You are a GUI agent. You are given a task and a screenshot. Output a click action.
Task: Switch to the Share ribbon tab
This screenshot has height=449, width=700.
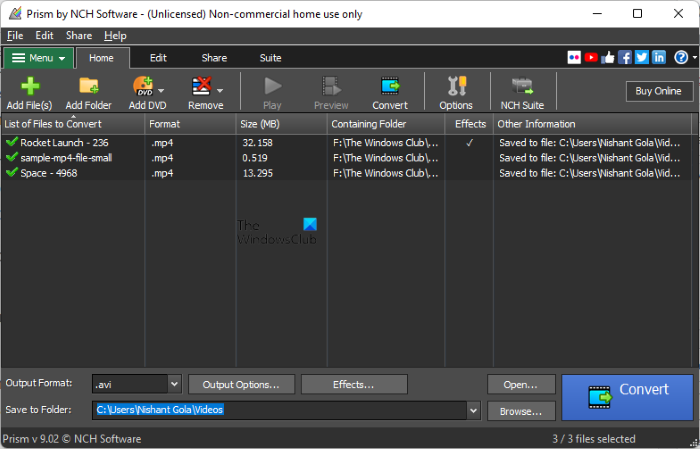coord(214,58)
